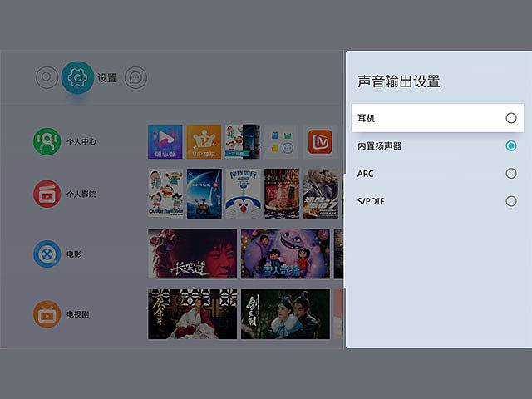Open the search icon

pos(47,77)
